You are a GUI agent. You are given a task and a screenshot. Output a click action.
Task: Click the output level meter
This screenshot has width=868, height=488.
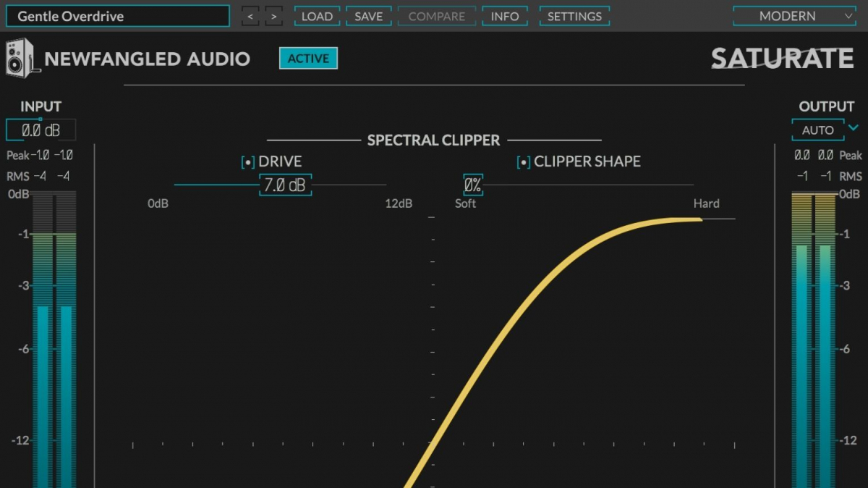814,340
